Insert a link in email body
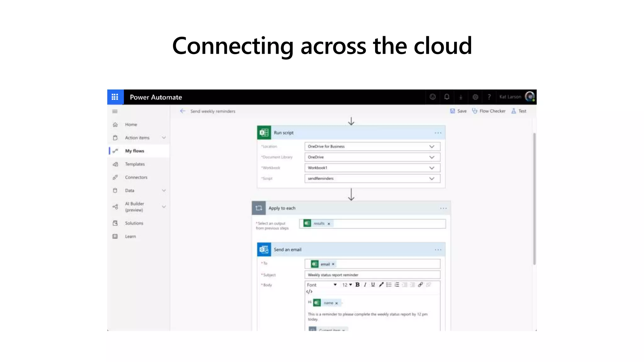This screenshot has width=644, height=362. click(x=420, y=285)
